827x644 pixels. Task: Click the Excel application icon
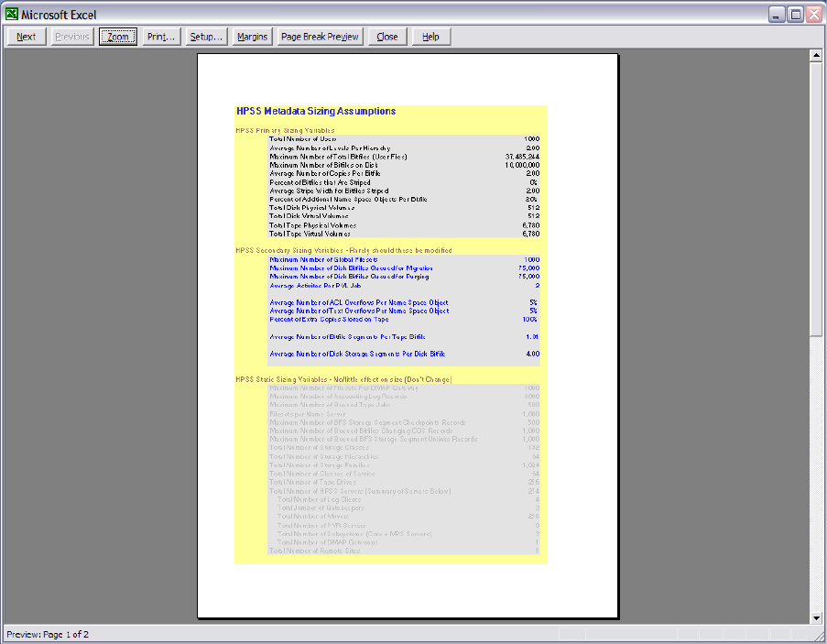(12, 15)
